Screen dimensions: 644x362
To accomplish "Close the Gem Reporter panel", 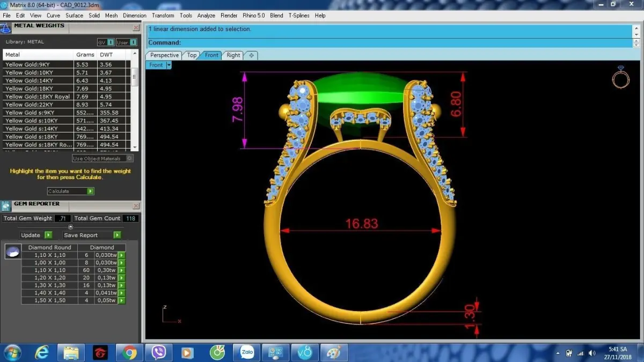I will click(x=136, y=206).
